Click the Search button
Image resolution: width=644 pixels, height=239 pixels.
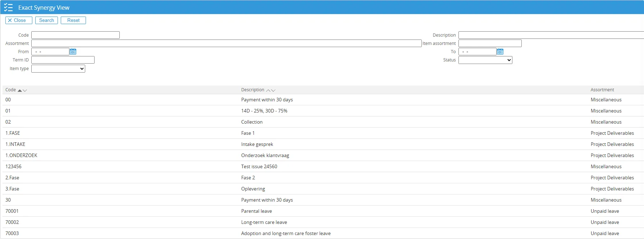click(x=46, y=20)
